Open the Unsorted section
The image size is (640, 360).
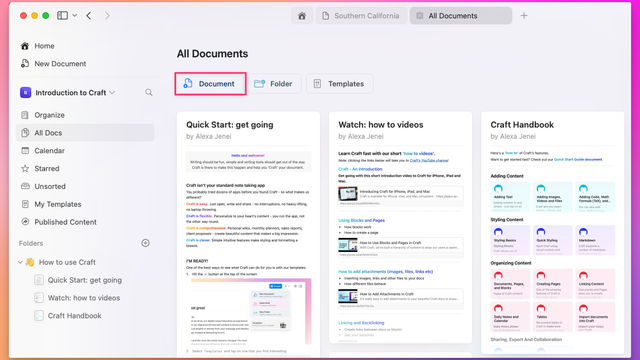pos(85,186)
